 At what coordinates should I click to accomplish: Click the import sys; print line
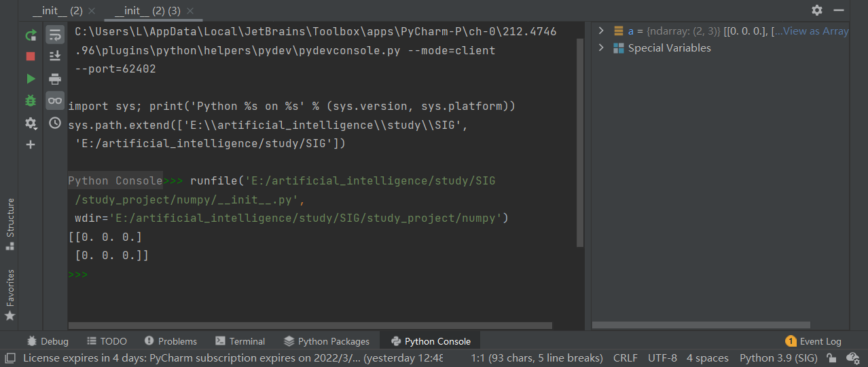point(292,107)
